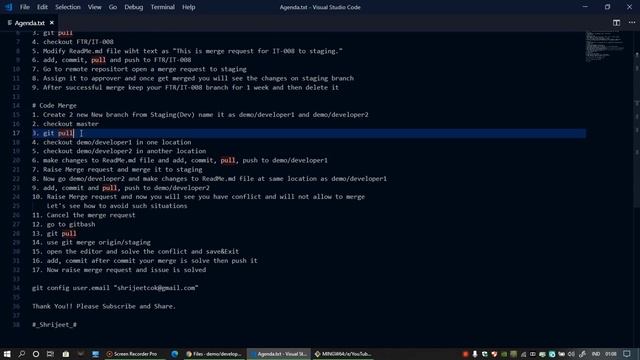Click 'Thank You!! Please Subscribe and Share.' line
This screenshot has width=640, height=360.
coord(104,306)
